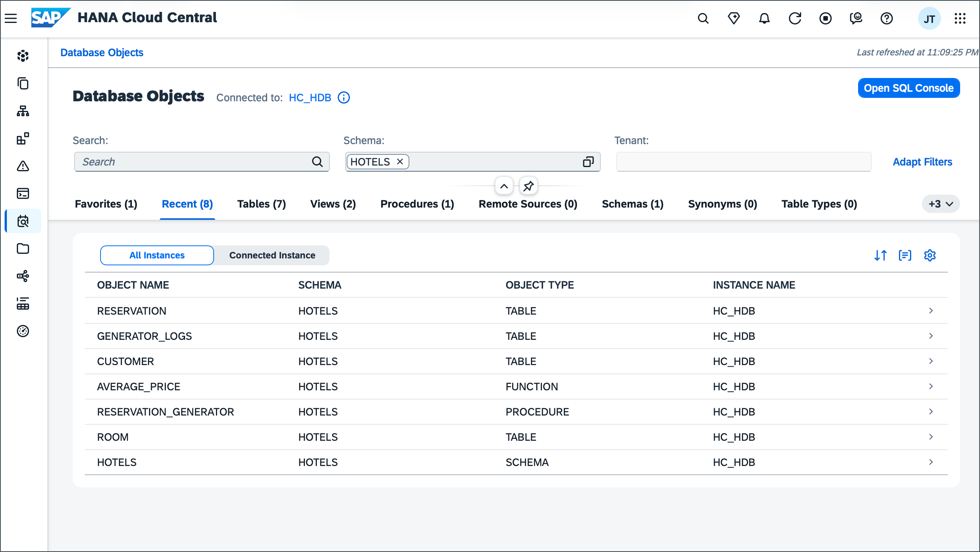
Task: Remove the HOTELS schema filter token
Action: pyautogui.click(x=400, y=162)
